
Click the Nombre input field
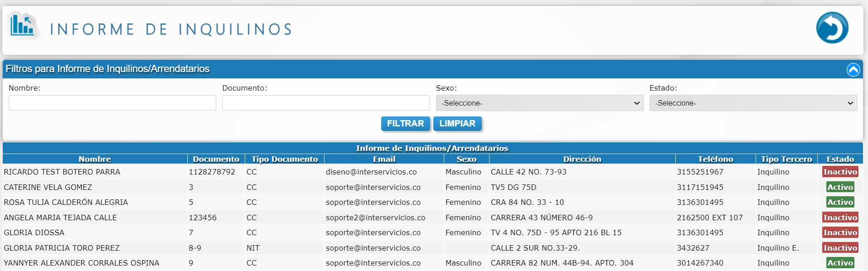(112, 103)
